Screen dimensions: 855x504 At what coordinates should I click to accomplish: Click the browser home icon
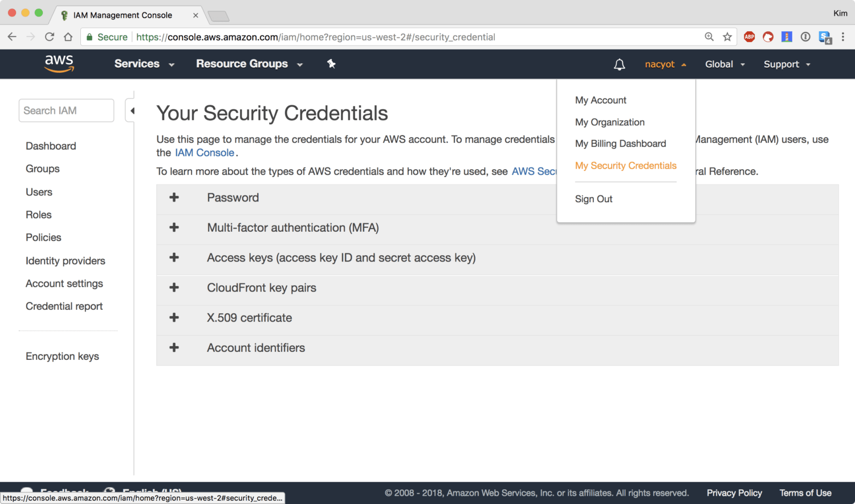tap(68, 37)
